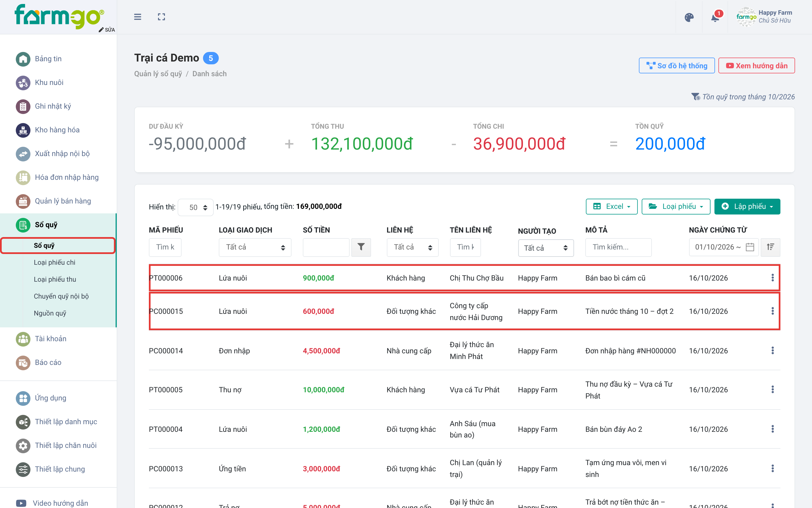Click the Kho hàng hóa warehouse icon
The width and height of the screenshot is (812, 508).
click(x=23, y=130)
